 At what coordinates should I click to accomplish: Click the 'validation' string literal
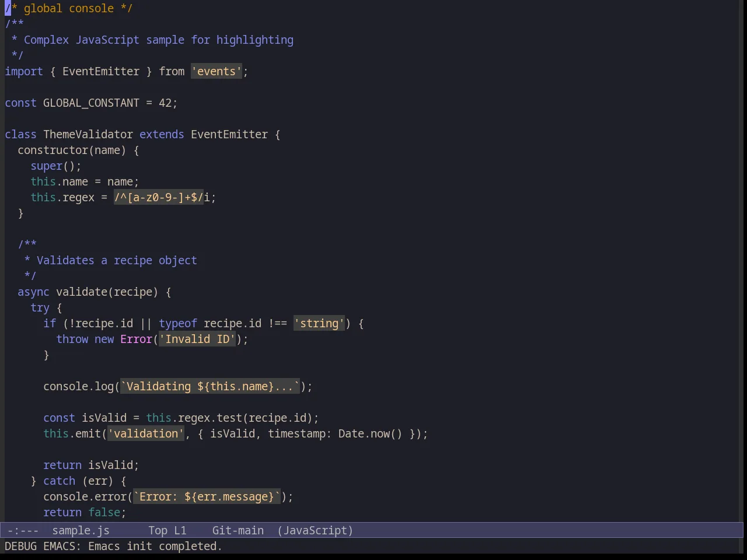tap(146, 433)
